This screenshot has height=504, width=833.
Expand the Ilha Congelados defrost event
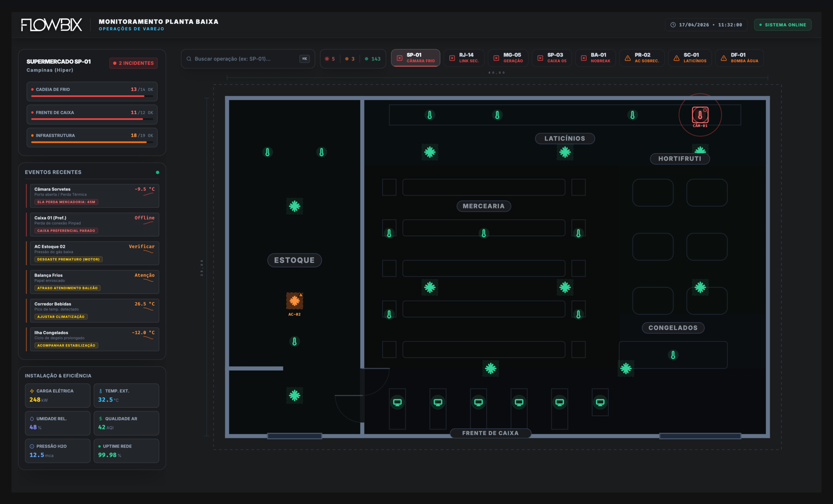click(94, 339)
